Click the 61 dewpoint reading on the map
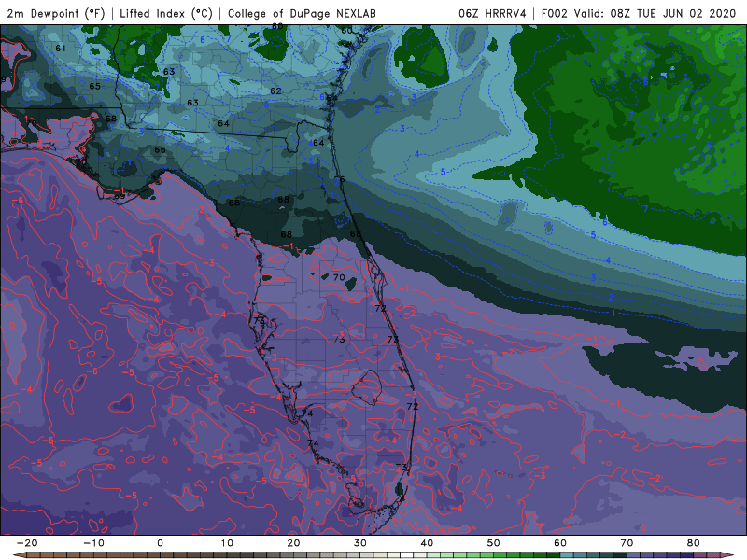The width and height of the screenshot is (747, 560). tap(61, 49)
